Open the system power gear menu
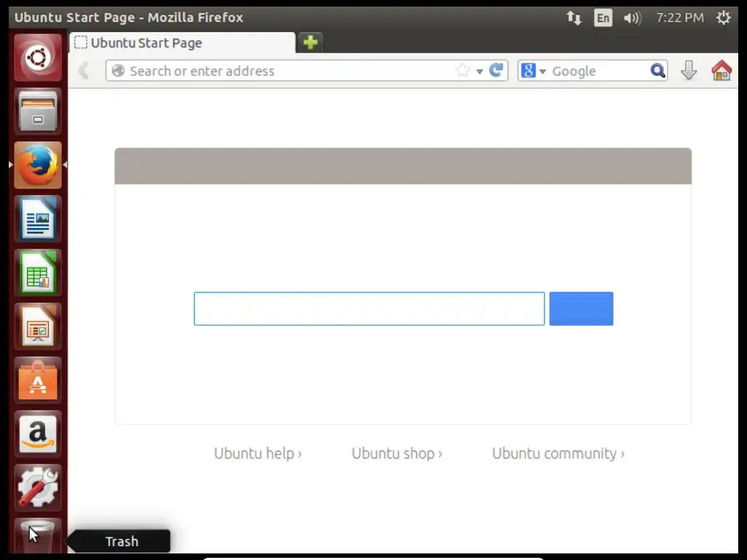 pyautogui.click(x=723, y=18)
